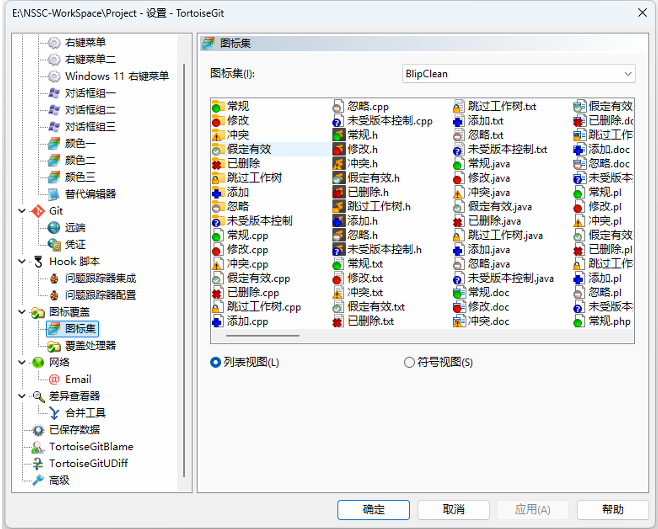
Task: Click the 取消 button
Action: [x=454, y=510]
